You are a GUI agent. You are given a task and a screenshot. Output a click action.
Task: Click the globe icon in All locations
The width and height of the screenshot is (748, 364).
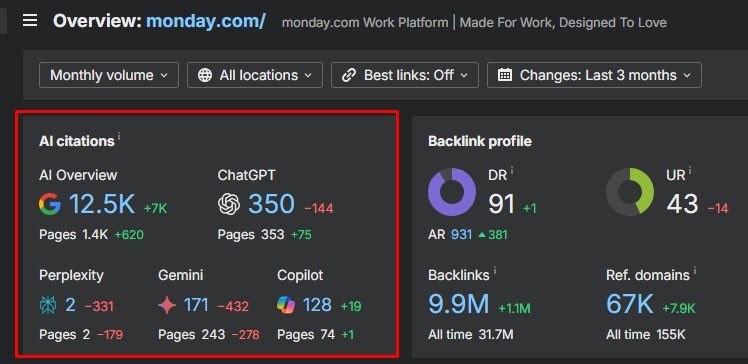pos(205,75)
